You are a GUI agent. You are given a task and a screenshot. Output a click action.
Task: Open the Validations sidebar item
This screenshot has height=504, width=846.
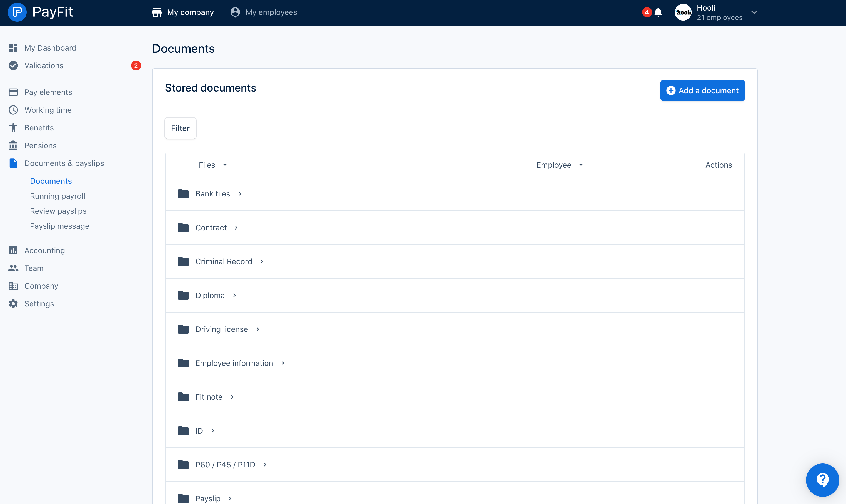(x=44, y=65)
